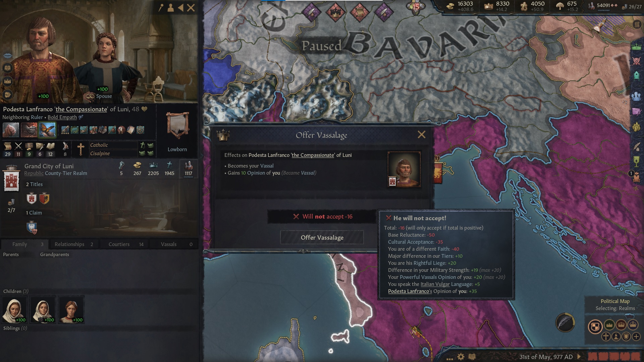The image size is (644, 362).
Task: Unpause the game with the play arrow
Action: [579, 357]
